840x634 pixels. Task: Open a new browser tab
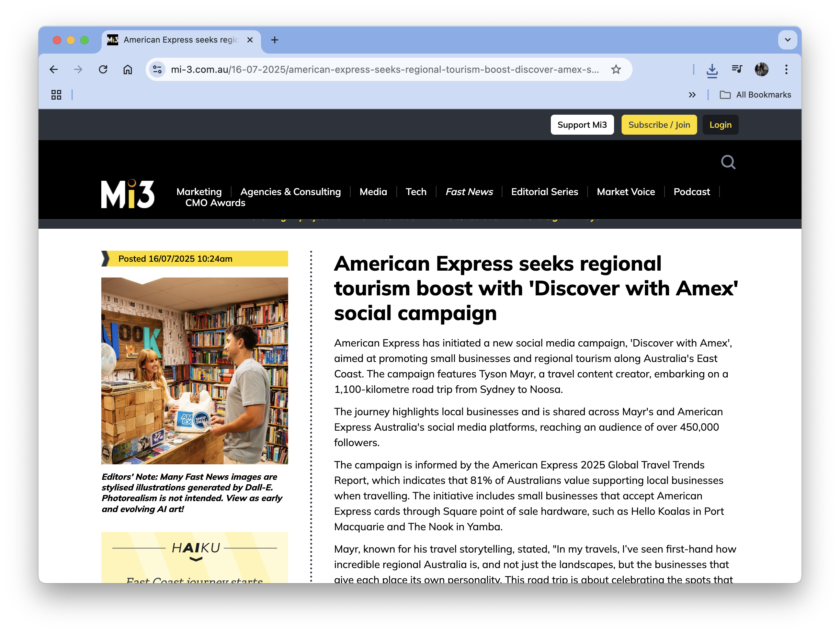click(x=274, y=40)
